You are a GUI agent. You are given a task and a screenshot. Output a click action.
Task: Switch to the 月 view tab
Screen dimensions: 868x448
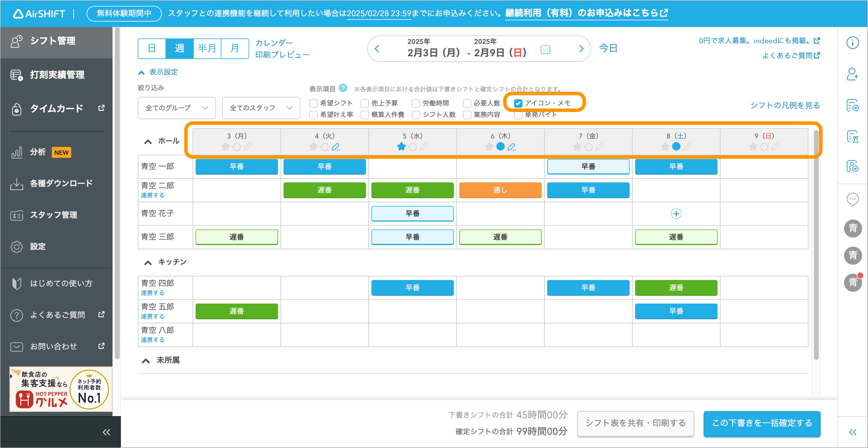234,49
